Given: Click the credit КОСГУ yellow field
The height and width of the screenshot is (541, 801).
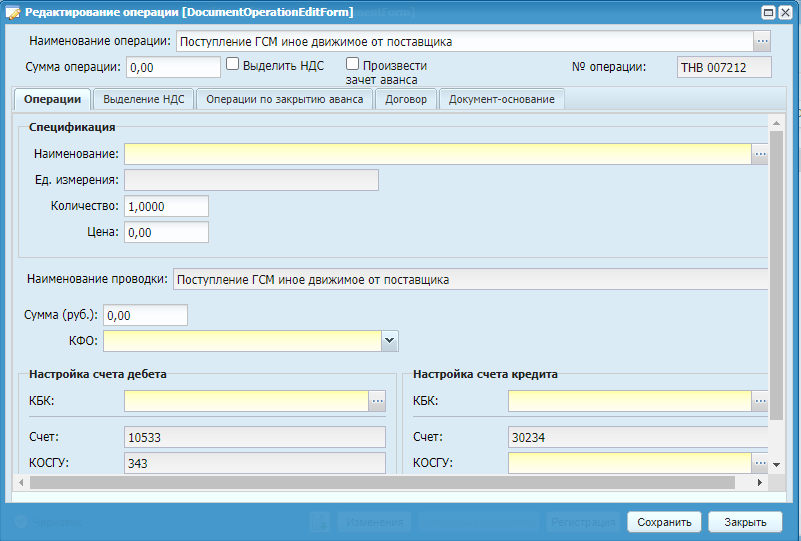Looking at the screenshot, I should click(x=629, y=463).
